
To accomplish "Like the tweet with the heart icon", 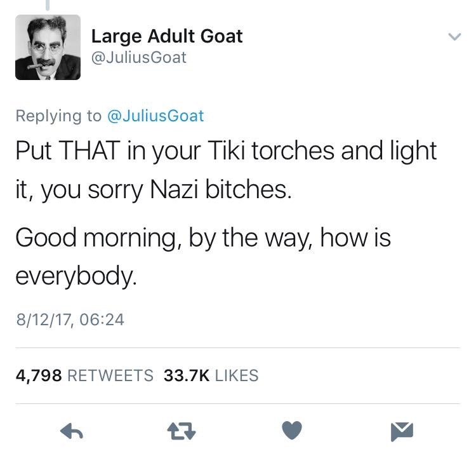I will pos(292,430).
